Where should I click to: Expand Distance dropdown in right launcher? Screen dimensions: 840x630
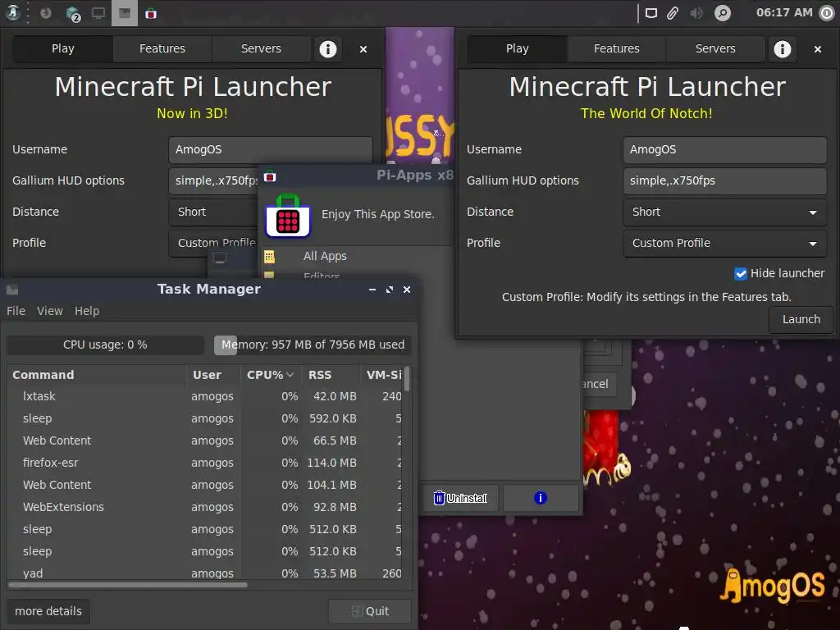(725, 212)
